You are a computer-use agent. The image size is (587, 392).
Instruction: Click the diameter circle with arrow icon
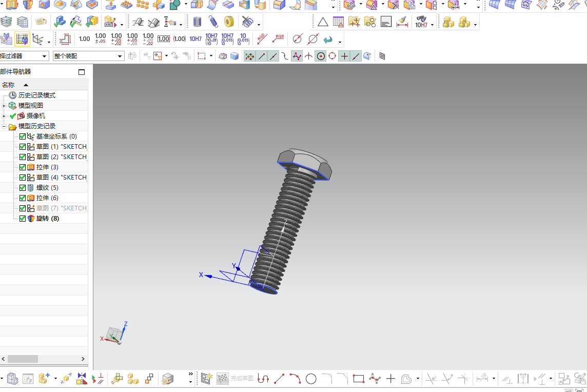click(x=297, y=38)
